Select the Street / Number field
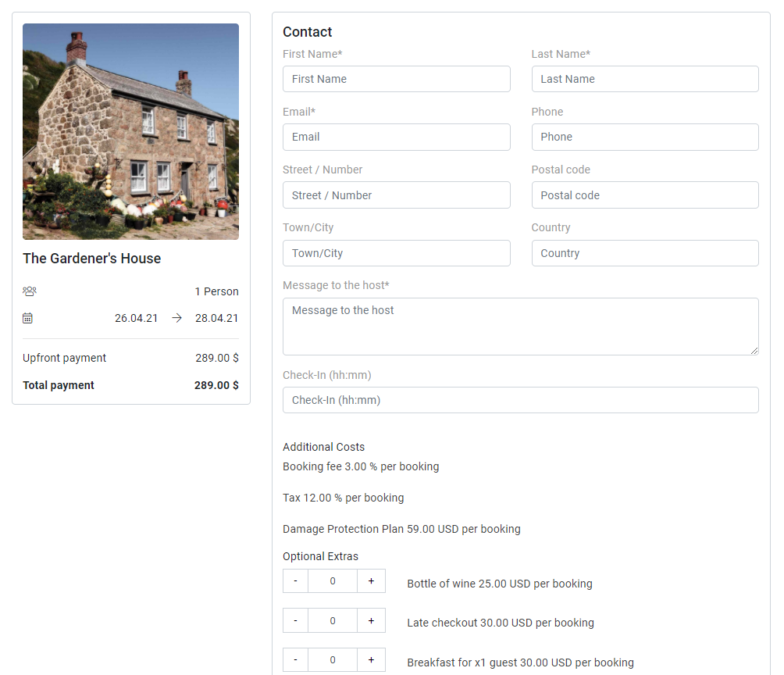 [397, 195]
